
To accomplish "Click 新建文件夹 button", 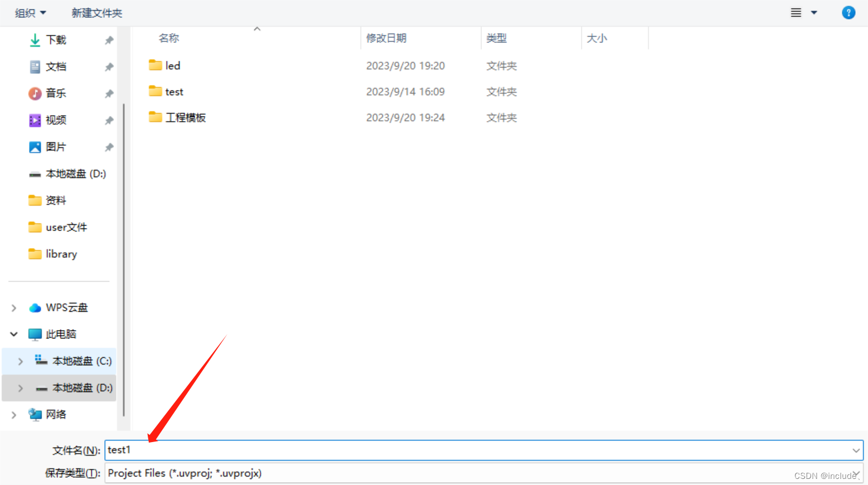I will coord(96,13).
